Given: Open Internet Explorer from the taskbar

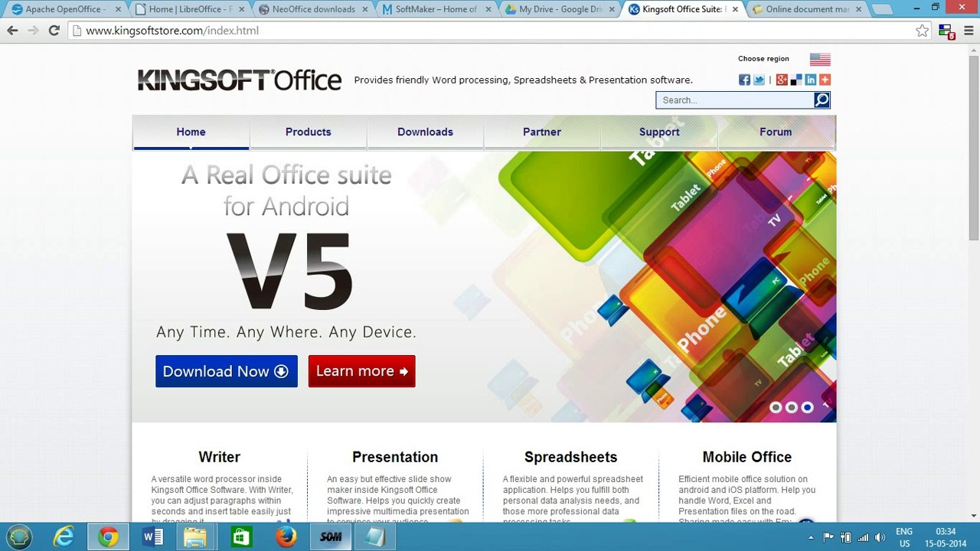Looking at the screenshot, I should click(64, 536).
